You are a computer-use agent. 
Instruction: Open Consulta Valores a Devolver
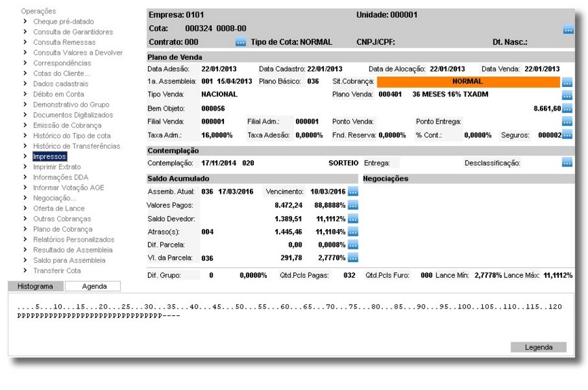point(78,52)
